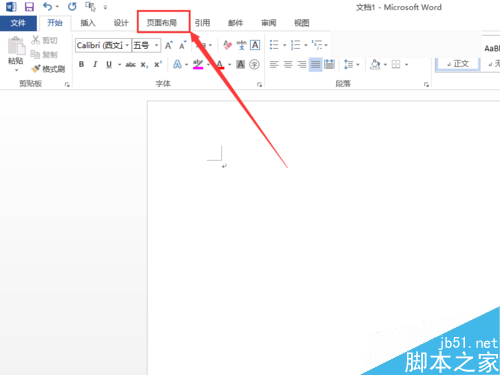Viewport: 500px width, 375px height.
Task: Activate the 格式刷 format painter
Action: coord(48,69)
